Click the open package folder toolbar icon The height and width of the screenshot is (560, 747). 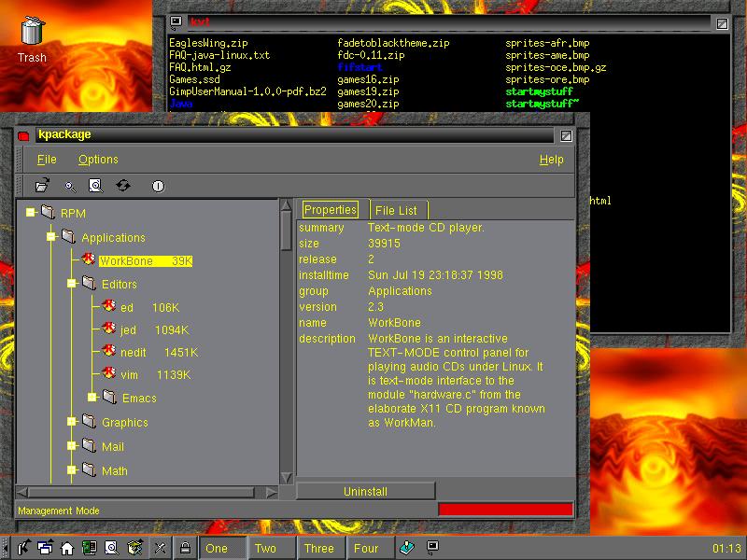tap(43, 186)
